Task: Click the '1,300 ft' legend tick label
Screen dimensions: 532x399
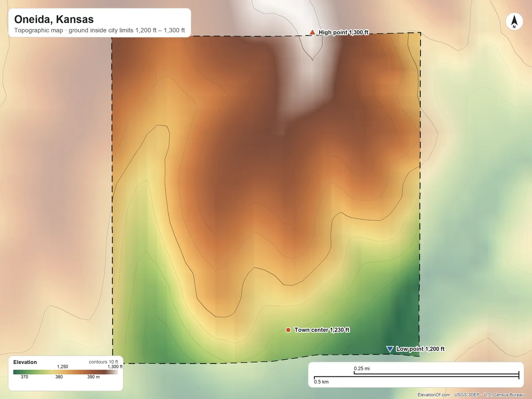Action: pos(115,367)
